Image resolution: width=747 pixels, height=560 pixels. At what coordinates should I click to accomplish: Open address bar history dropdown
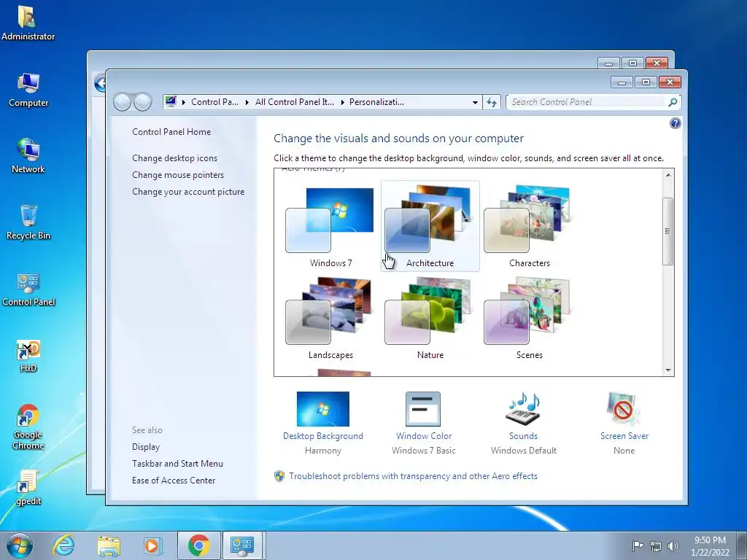click(x=475, y=102)
